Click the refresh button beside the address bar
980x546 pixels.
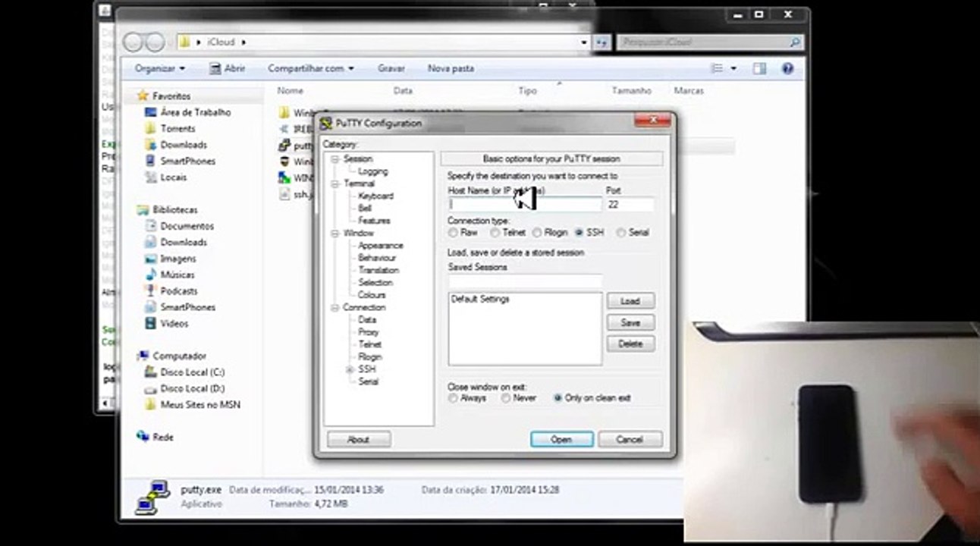(602, 42)
